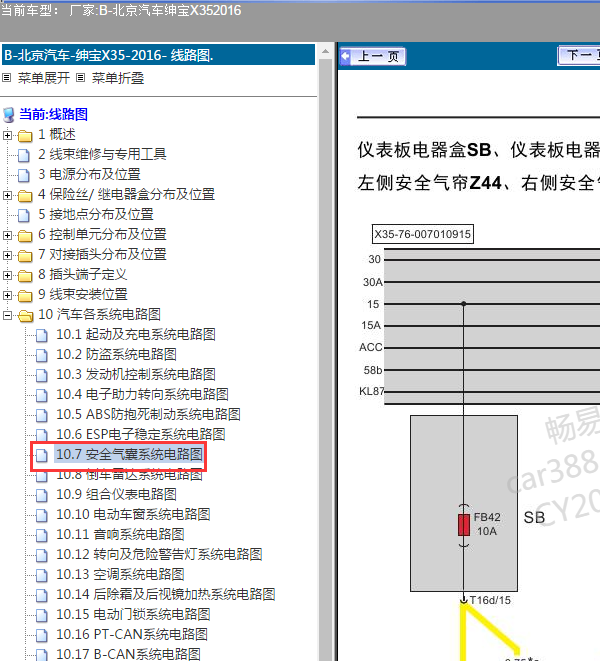
Task: Open '10.3 发动机控制系统电路图'
Action: point(136,374)
